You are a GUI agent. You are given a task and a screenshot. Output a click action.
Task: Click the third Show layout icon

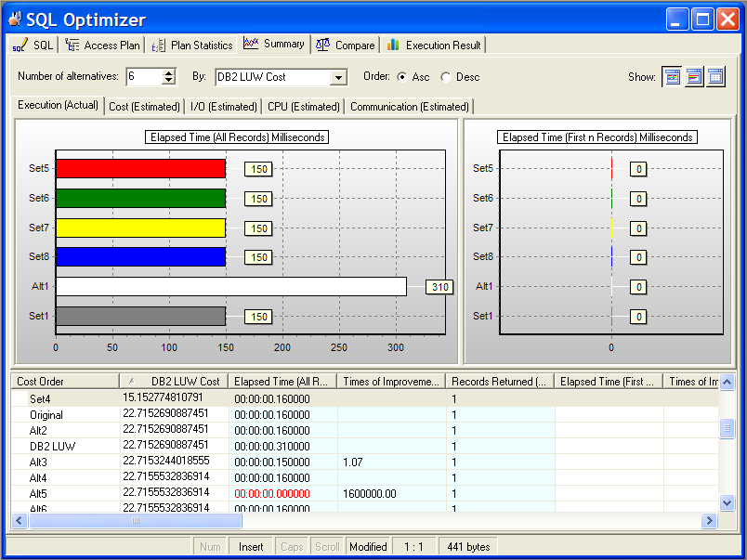click(x=715, y=77)
